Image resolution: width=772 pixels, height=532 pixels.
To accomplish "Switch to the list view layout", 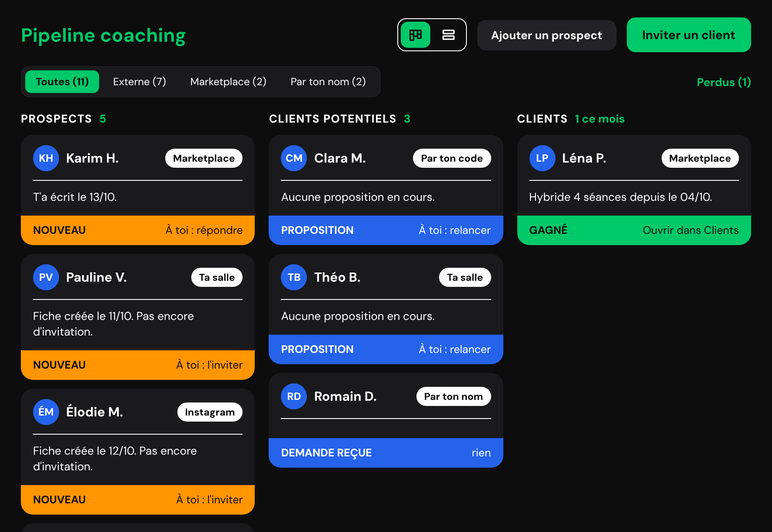I will (x=448, y=35).
